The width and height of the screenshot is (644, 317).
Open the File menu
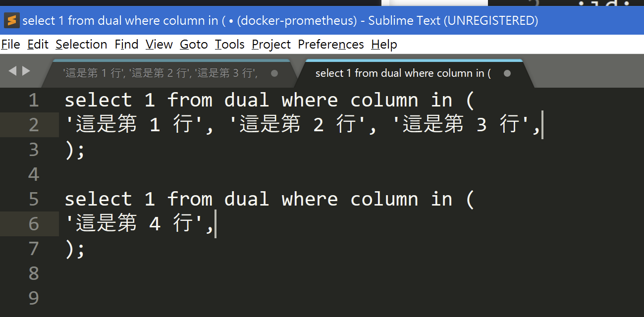pyautogui.click(x=10, y=45)
